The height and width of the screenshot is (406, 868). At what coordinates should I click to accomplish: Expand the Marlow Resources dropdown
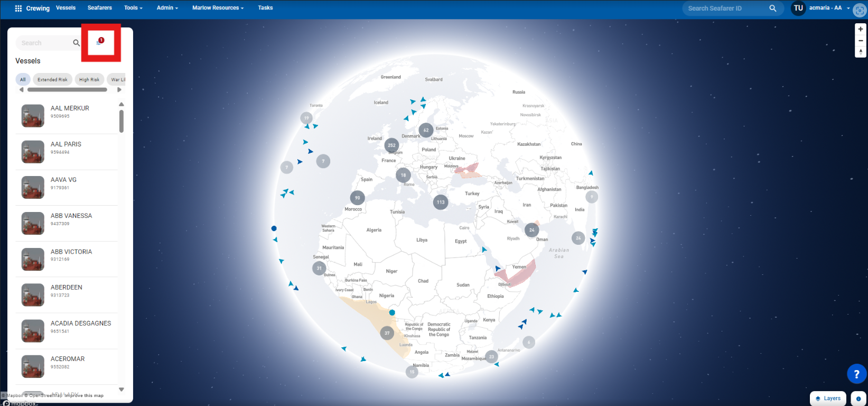click(x=218, y=8)
